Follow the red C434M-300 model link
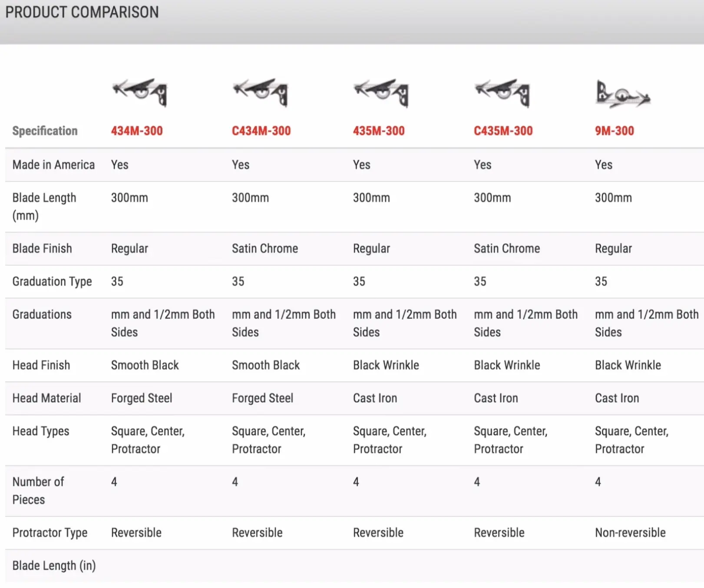This screenshot has height=588, width=704. coord(261,131)
